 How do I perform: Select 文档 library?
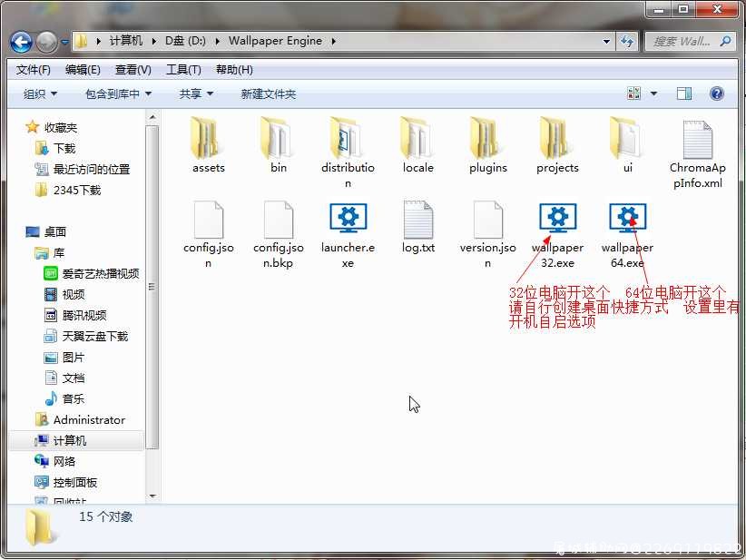click(64, 378)
